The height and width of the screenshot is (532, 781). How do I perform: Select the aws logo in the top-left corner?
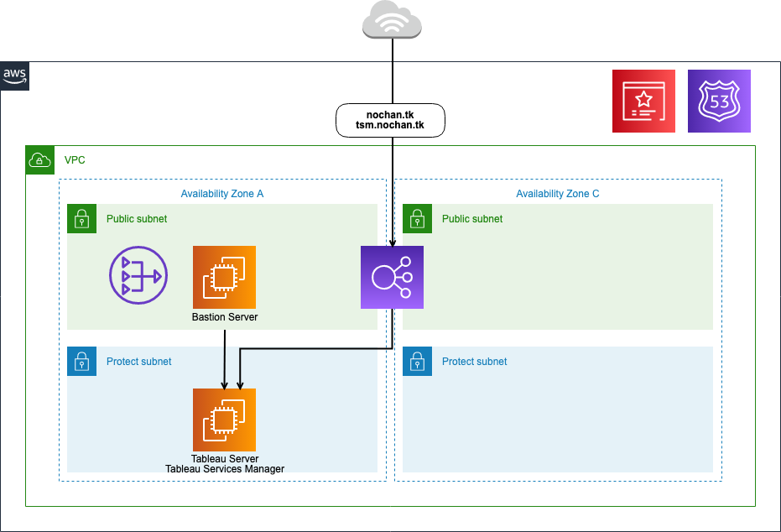pyautogui.click(x=14, y=76)
